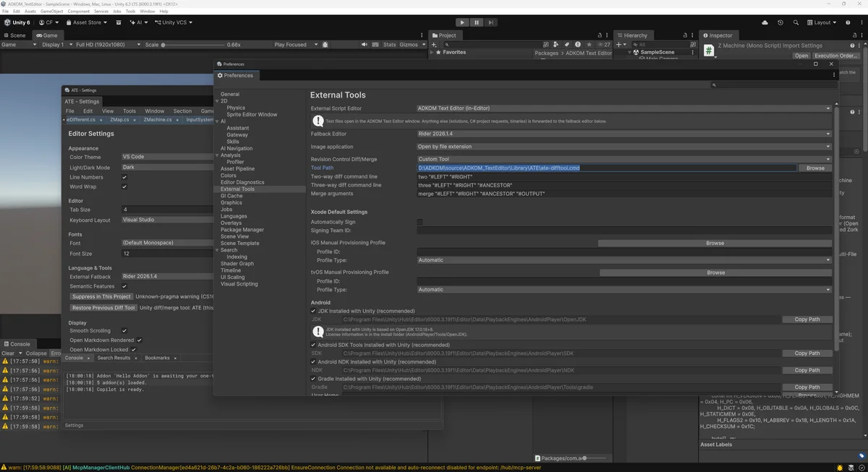Click the Project search by label tag icon

567,45
